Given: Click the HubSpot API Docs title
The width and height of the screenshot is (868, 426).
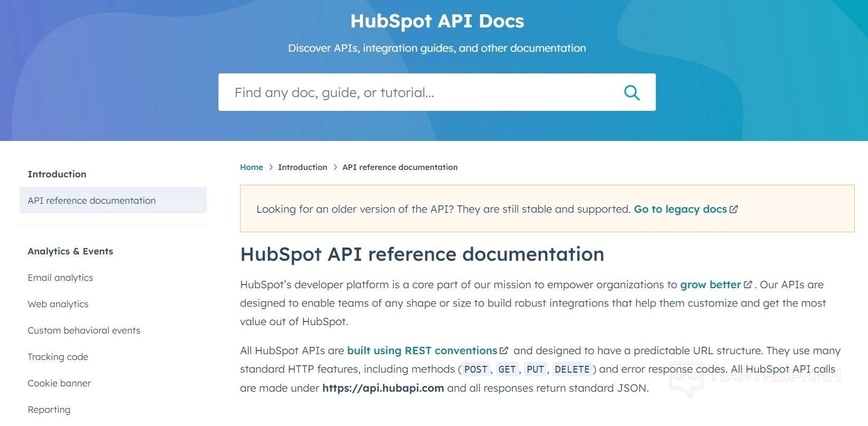Looking at the screenshot, I should pyautogui.click(x=437, y=21).
